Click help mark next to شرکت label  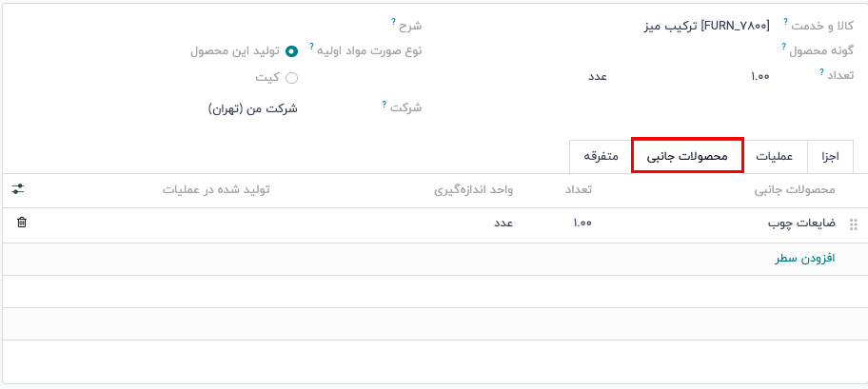(x=385, y=104)
